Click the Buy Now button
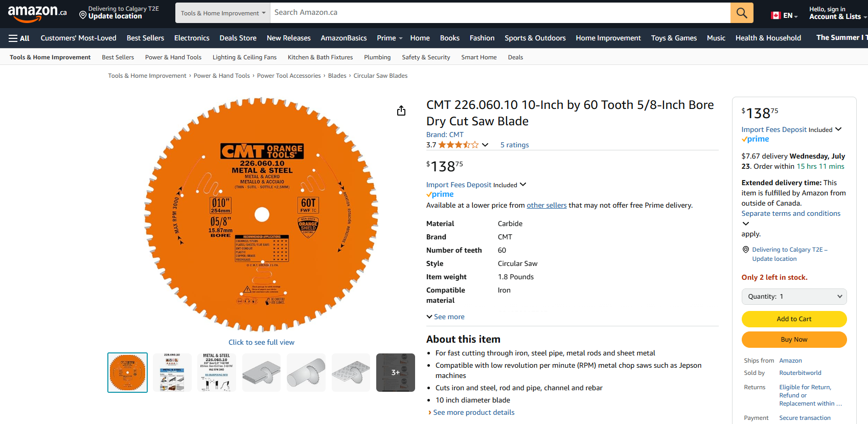Screen dimensions: 868x424 click(x=794, y=340)
